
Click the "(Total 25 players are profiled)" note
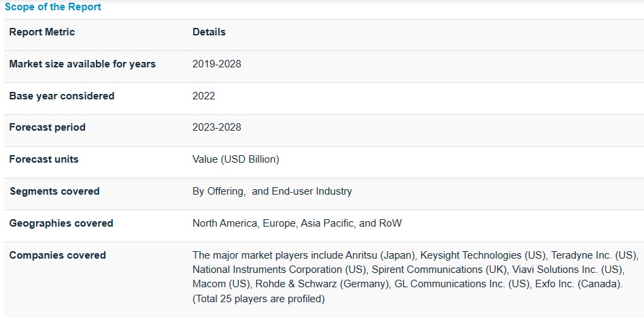(x=258, y=298)
